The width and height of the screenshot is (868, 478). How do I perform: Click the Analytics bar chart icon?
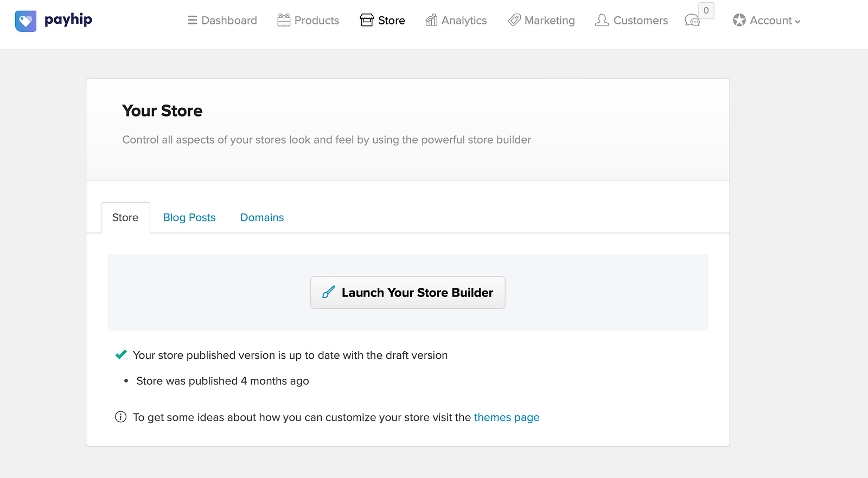tap(431, 21)
